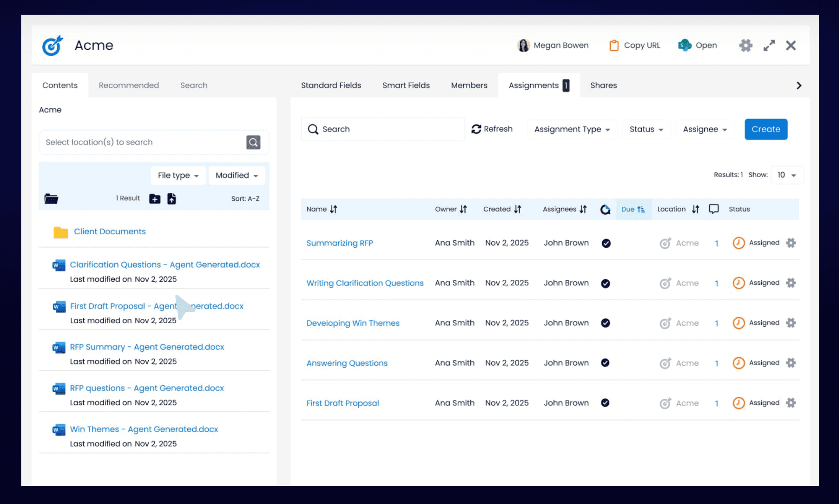Switch to the Smart Fields tab
The image size is (839, 504).
pyautogui.click(x=406, y=85)
